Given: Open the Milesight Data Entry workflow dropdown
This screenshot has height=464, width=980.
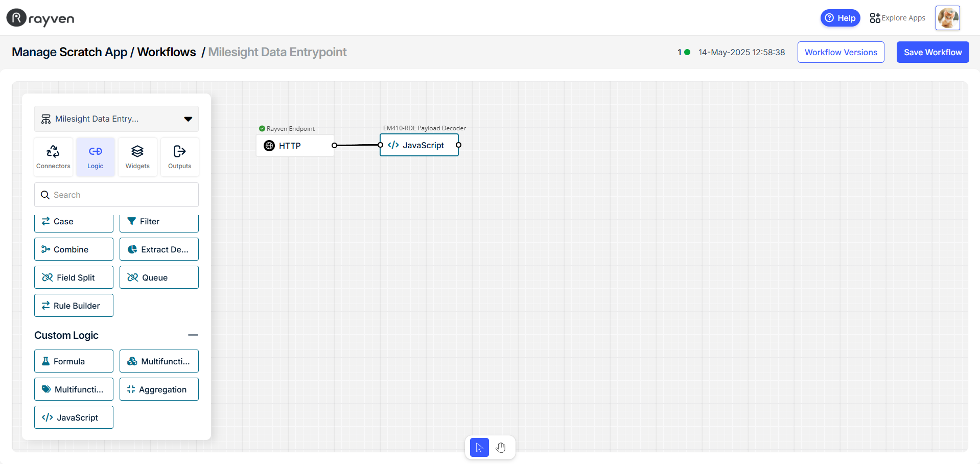Looking at the screenshot, I should click(116, 119).
